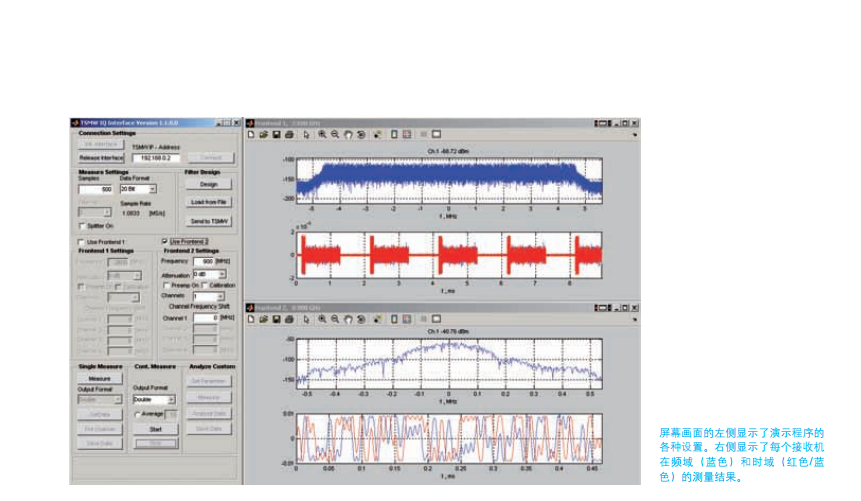Viewport: 861px width, 501px height.
Task: Click Show Plot Tools icon in Frontend 2 window
Action: (437, 319)
